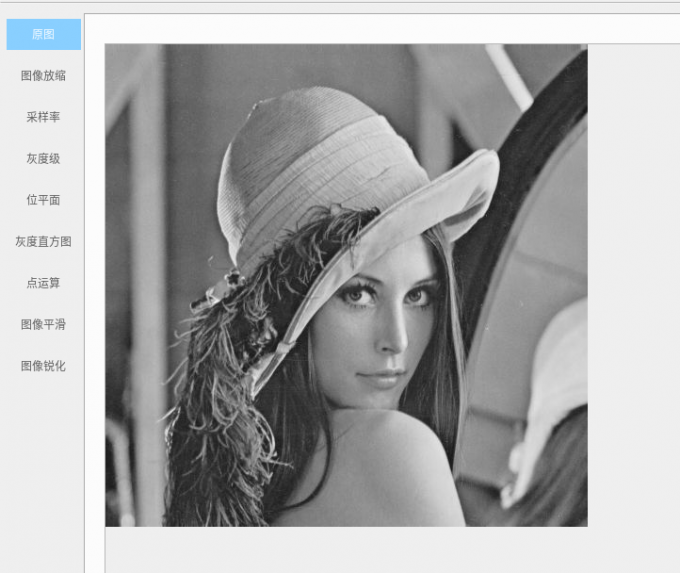The width and height of the screenshot is (680, 573).
Task: Open the 灰度级 option
Action: click(x=43, y=159)
